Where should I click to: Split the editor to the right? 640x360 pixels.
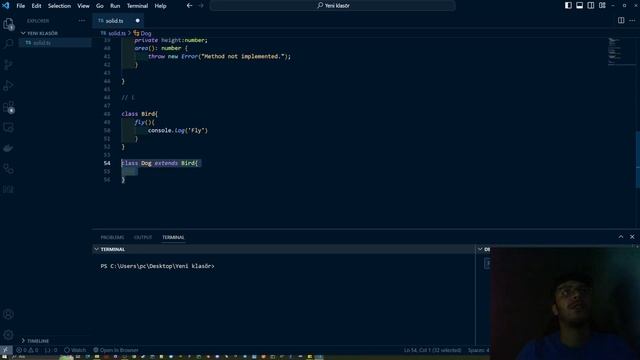coord(621,20)
